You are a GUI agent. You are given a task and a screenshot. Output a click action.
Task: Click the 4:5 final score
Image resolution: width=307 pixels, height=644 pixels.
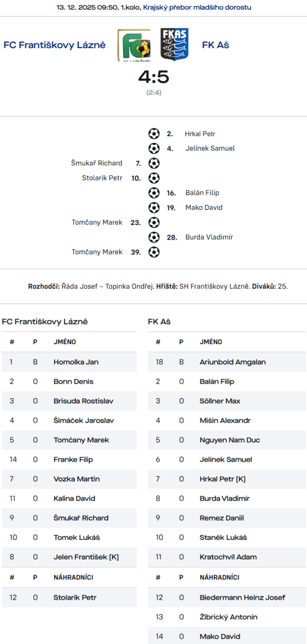[154, 77]
